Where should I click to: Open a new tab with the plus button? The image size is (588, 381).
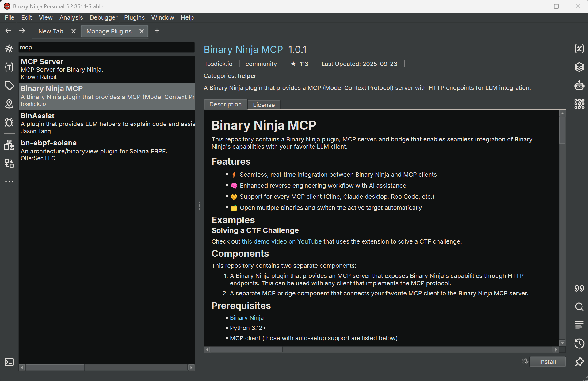coord(157,31)
